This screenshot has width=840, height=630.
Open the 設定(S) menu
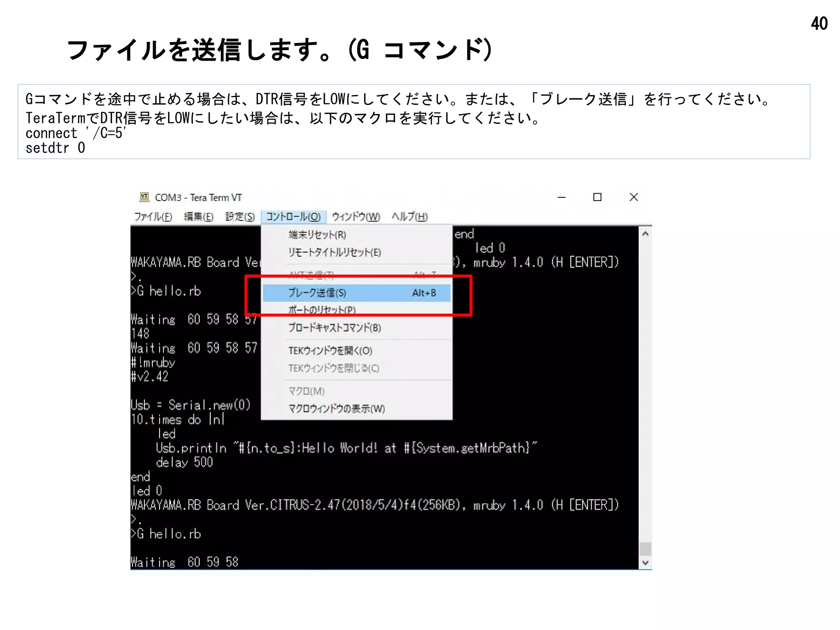click(240, 217)
